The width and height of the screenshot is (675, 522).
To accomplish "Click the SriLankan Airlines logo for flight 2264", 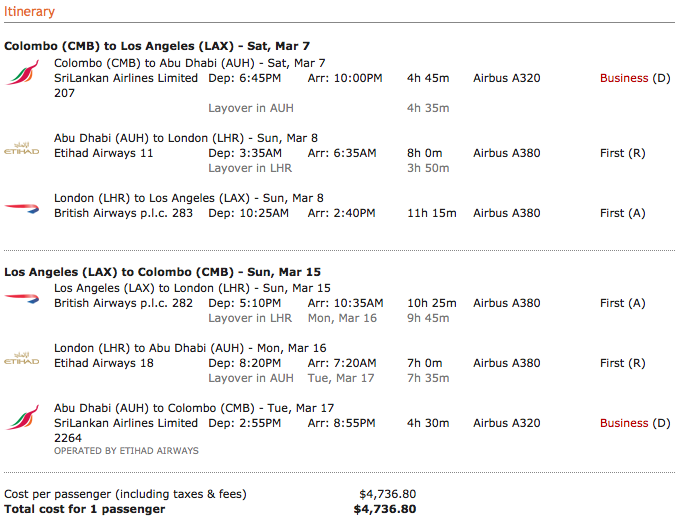I will 21,417.
